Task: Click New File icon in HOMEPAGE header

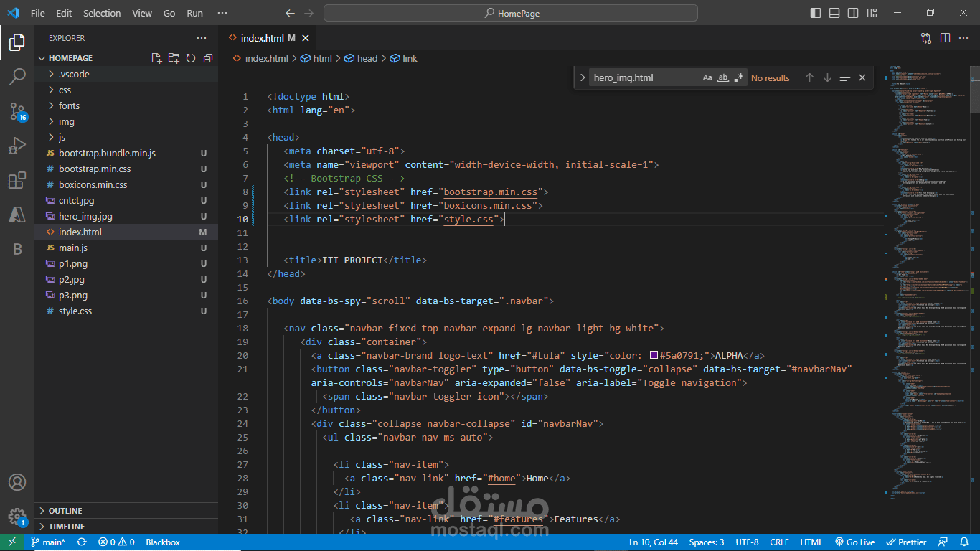Action: (x=156, y=58)
